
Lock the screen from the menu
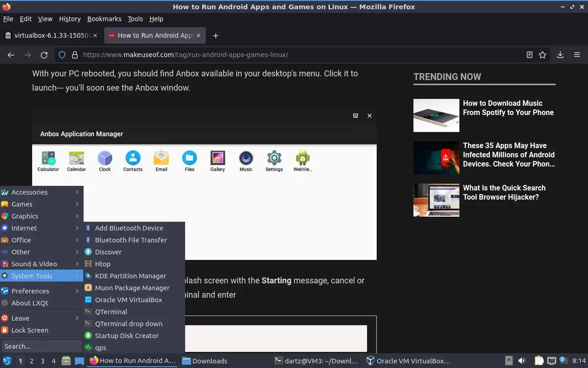tap(41, 330)
